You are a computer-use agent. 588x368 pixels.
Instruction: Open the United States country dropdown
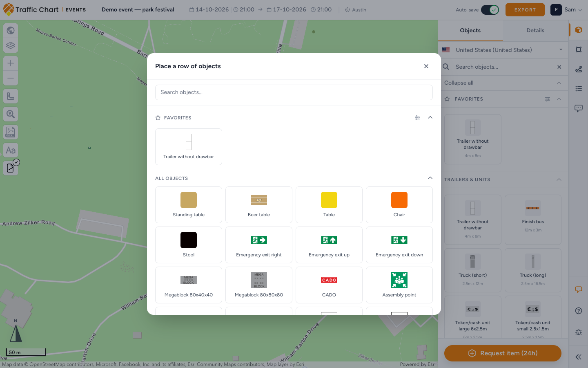pyautogui.click(x=503, y=50)
